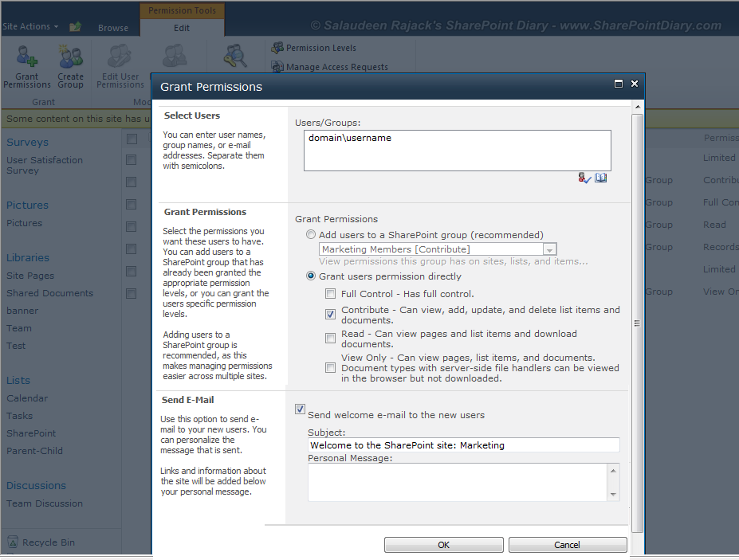Click the Check Names icon
The height and width of the screenshot is (560, 739).
click(584, 178)
